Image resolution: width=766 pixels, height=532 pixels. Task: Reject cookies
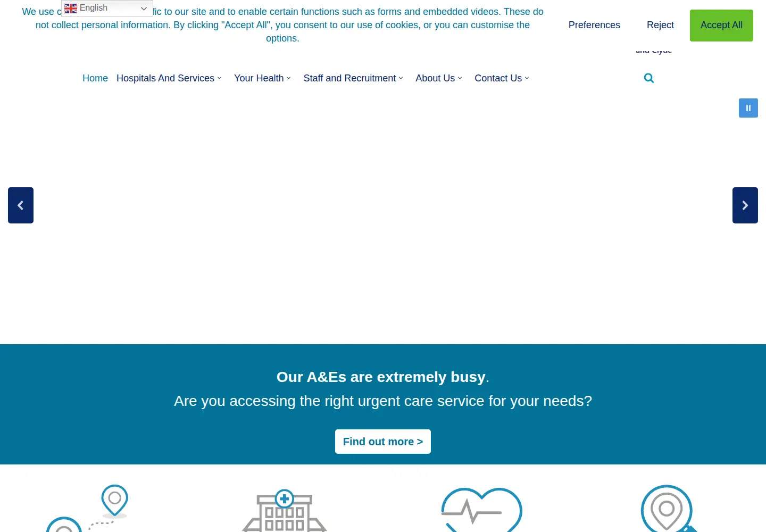click(660, 25)
